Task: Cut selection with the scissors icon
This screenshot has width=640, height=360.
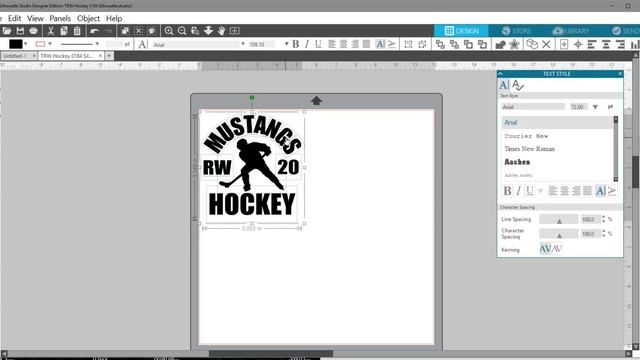Action: pos(51,31)
